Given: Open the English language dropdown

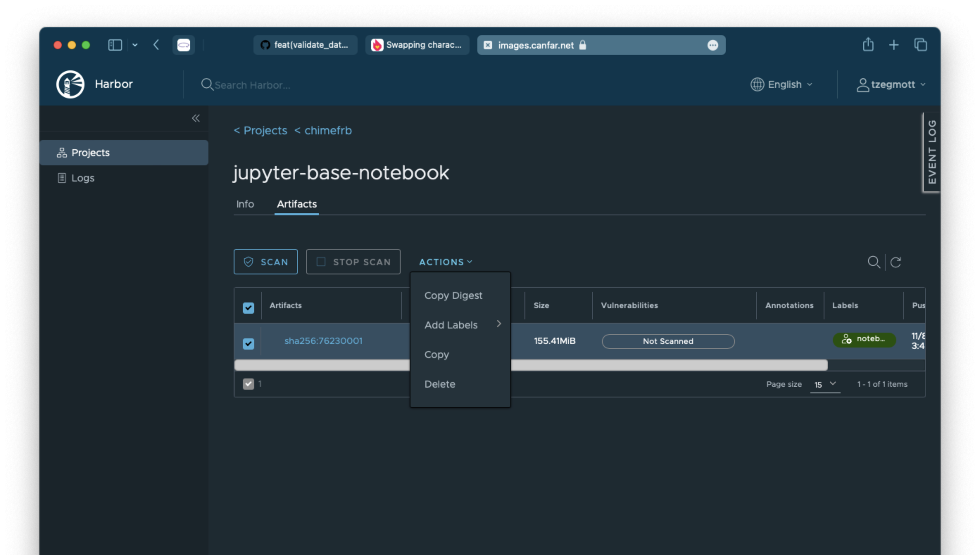Looking at the screenshot, I should (781, 84).
